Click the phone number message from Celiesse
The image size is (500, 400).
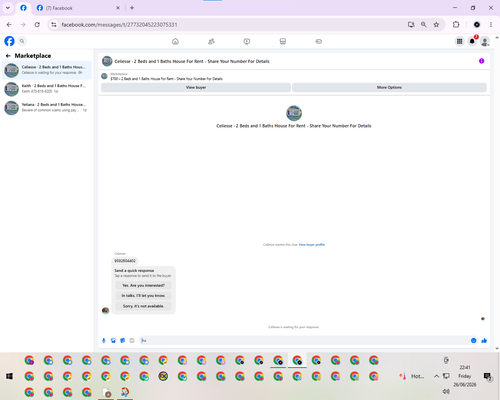coord(125,261)
